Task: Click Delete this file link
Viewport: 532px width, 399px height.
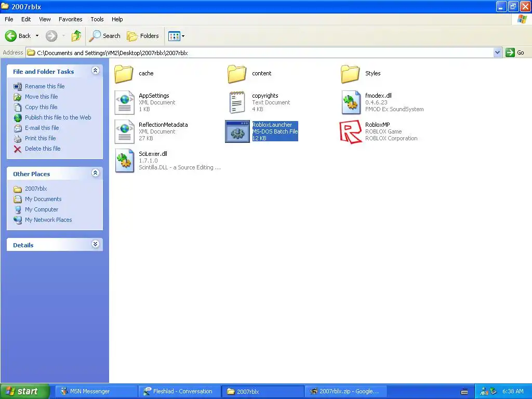Action: (x=43, y=149)
